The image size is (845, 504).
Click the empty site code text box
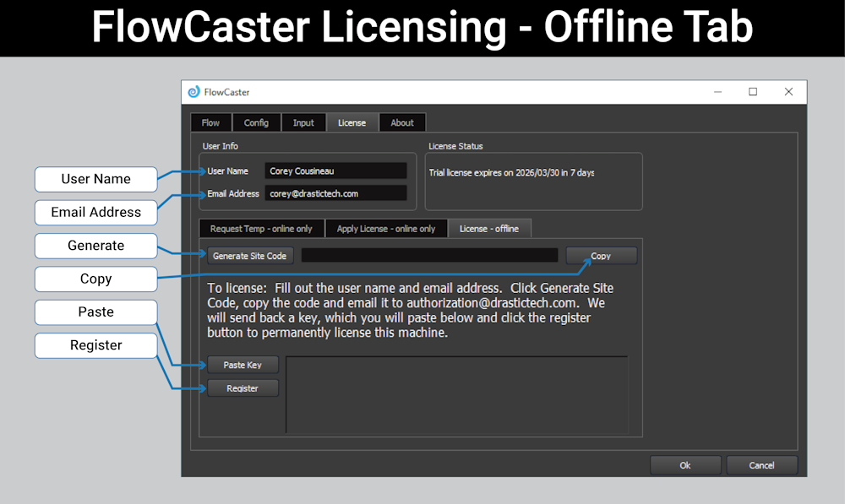(x=429, y=256)
